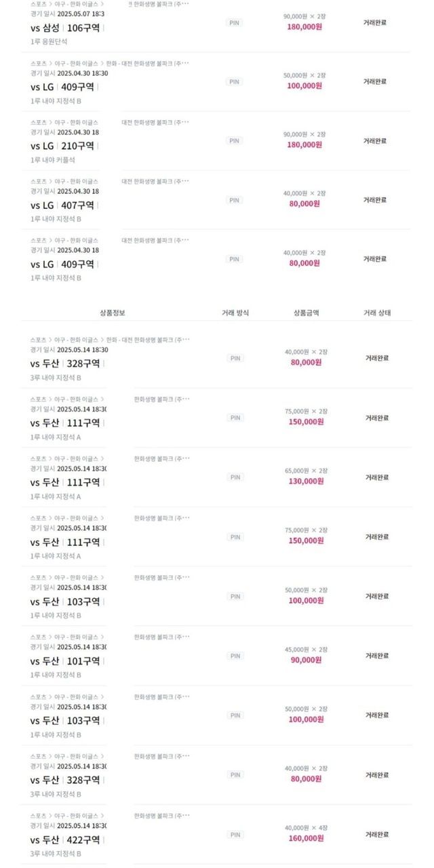Select the vs LG 407구역 ticket title
Image resolution: width=434 pixels, height=868 pixels.
tap(62, 205)
